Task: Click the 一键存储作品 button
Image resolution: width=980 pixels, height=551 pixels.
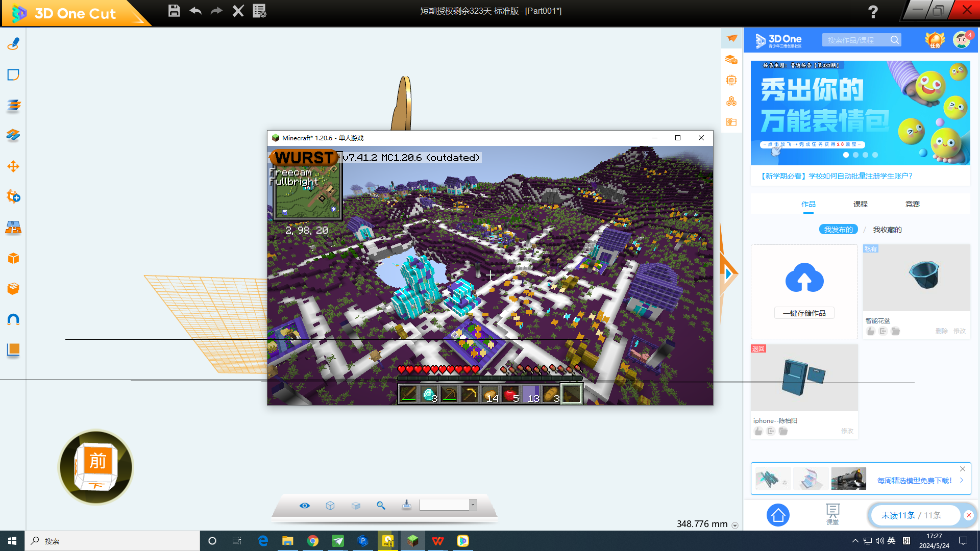Action: pyautogui.click(x=804, y=313)
